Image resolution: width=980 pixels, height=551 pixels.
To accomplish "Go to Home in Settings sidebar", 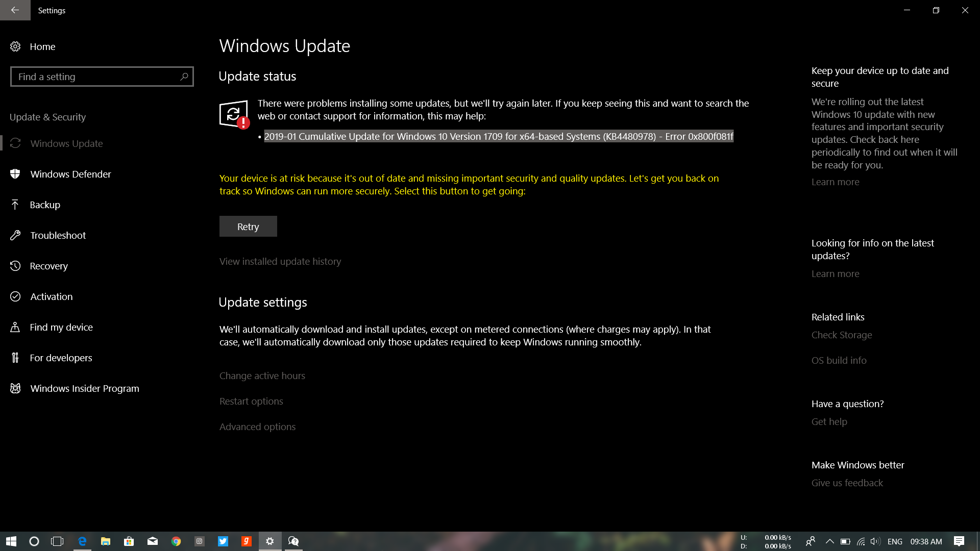I will pos(42,46).
